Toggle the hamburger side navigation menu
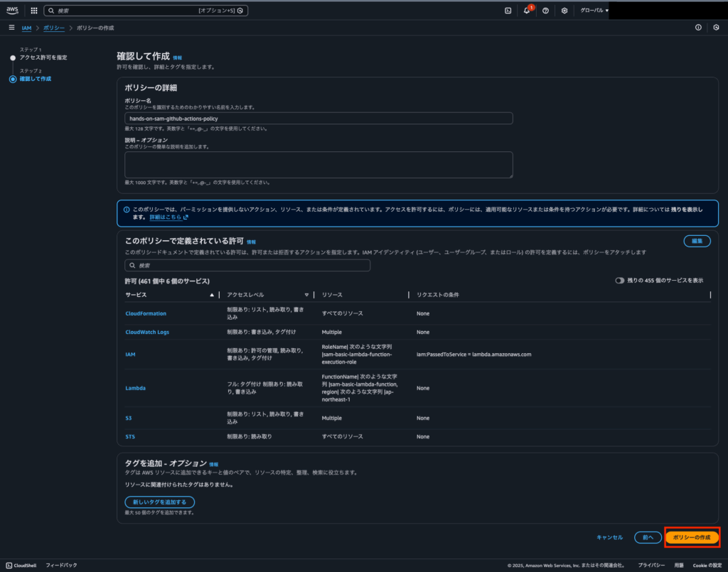This screenshot has height=572, width=728. (x=11, y=27)
